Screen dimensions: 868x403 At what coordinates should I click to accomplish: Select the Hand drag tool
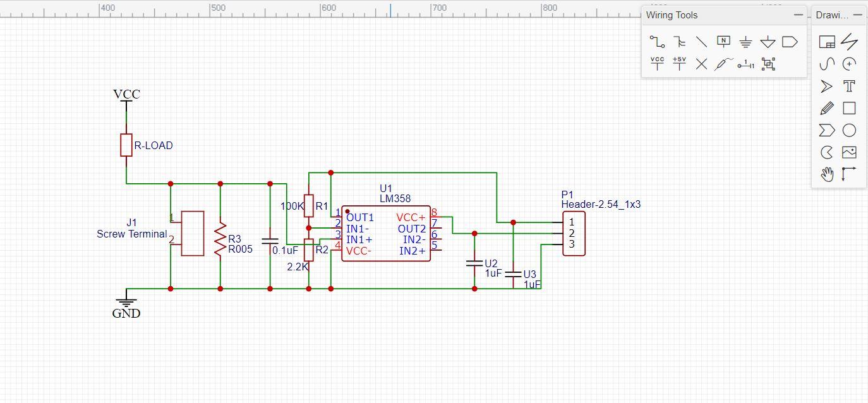[x=826, y=174]
